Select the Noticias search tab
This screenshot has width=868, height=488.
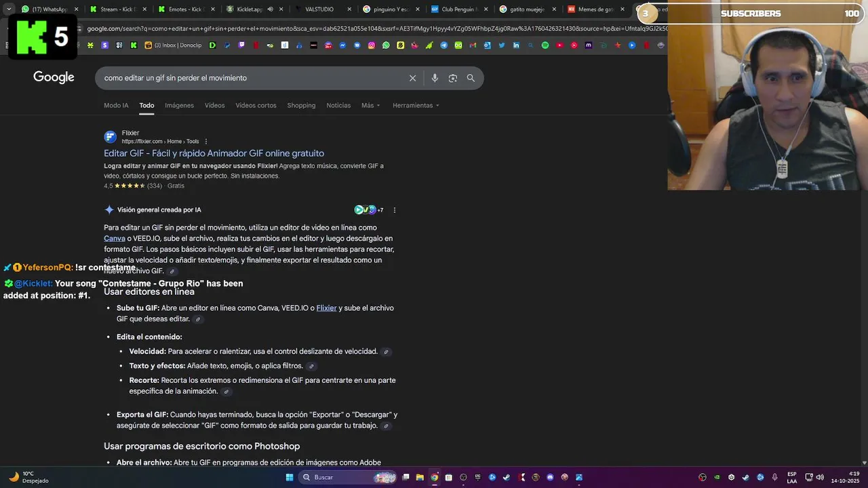338,105
